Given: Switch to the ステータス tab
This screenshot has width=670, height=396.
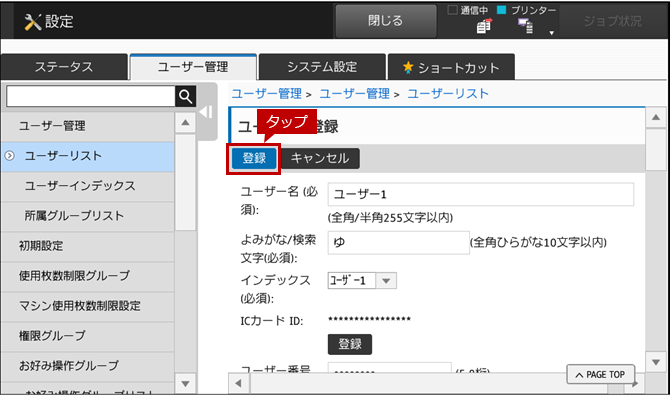Looking at the screenshot, I should point(64,67).
